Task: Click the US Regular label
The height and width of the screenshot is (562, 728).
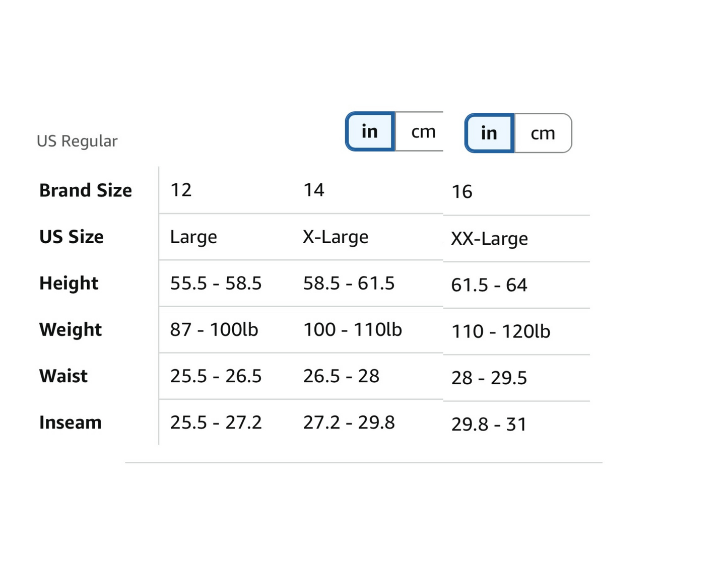Action: click(x=77, y=141)
